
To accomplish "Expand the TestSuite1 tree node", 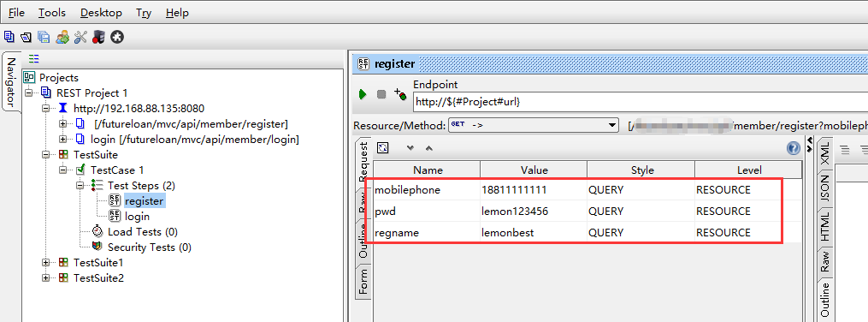I will (46, 262).
